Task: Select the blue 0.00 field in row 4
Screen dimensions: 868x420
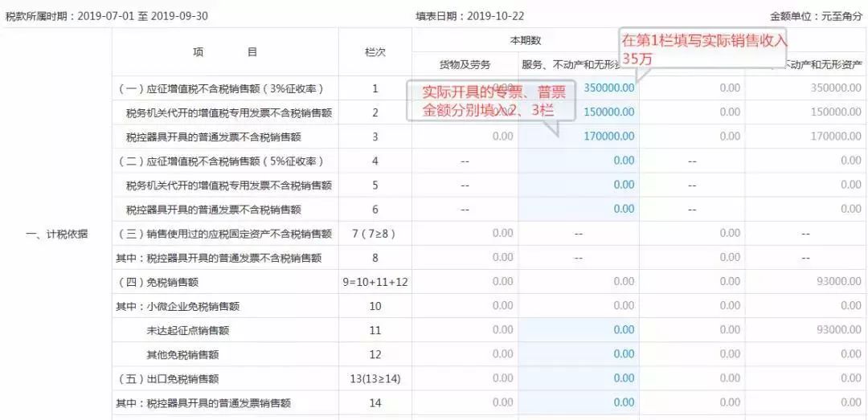Action: click(579, 161)
